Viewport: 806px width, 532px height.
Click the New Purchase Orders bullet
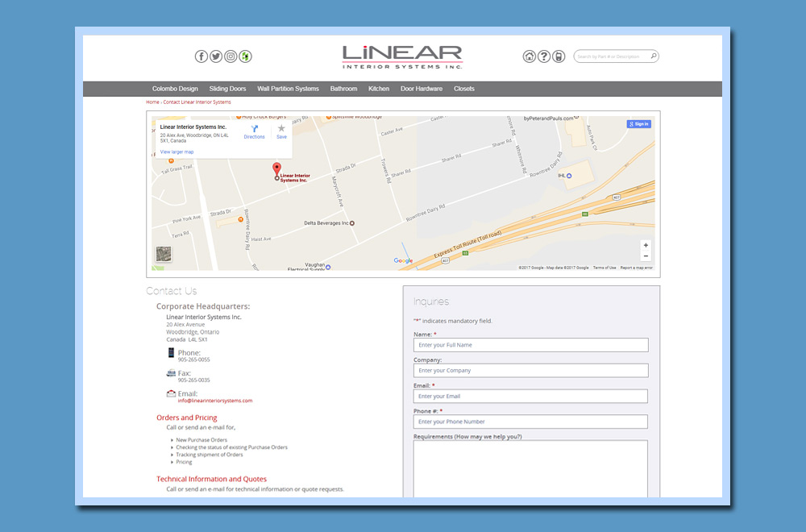point(201,440)
